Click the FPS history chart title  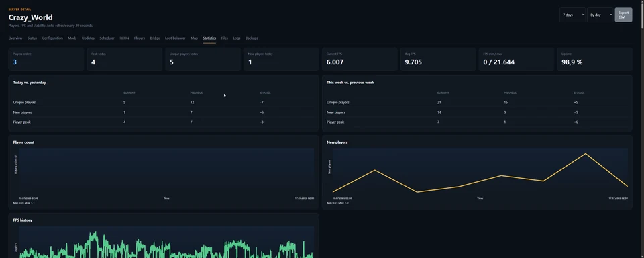pyautogui.click(x=22, y=220)
